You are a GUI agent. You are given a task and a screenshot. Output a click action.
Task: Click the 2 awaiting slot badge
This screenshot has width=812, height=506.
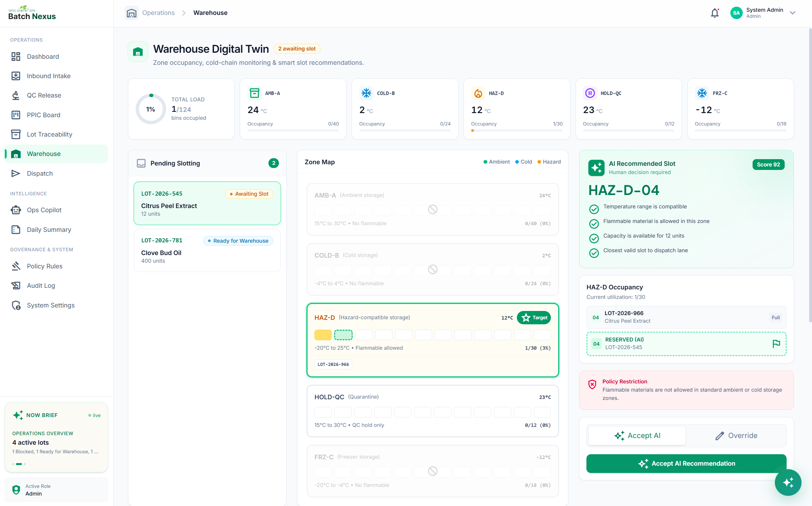pos(297,49)
